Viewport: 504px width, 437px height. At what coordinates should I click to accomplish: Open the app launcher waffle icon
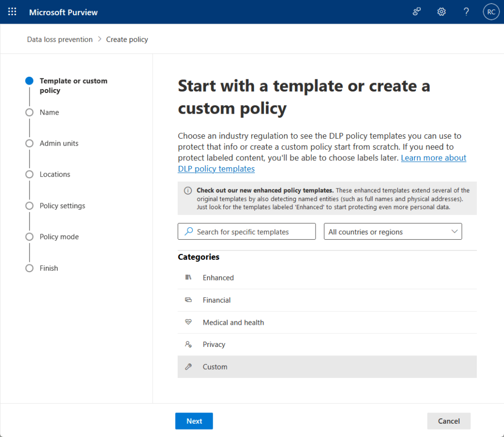(x=12, y=12)
